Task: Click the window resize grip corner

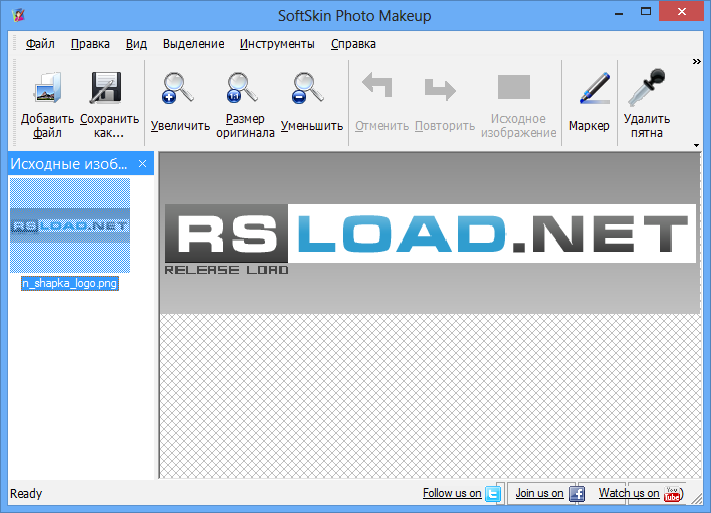Action: (696, 498)
